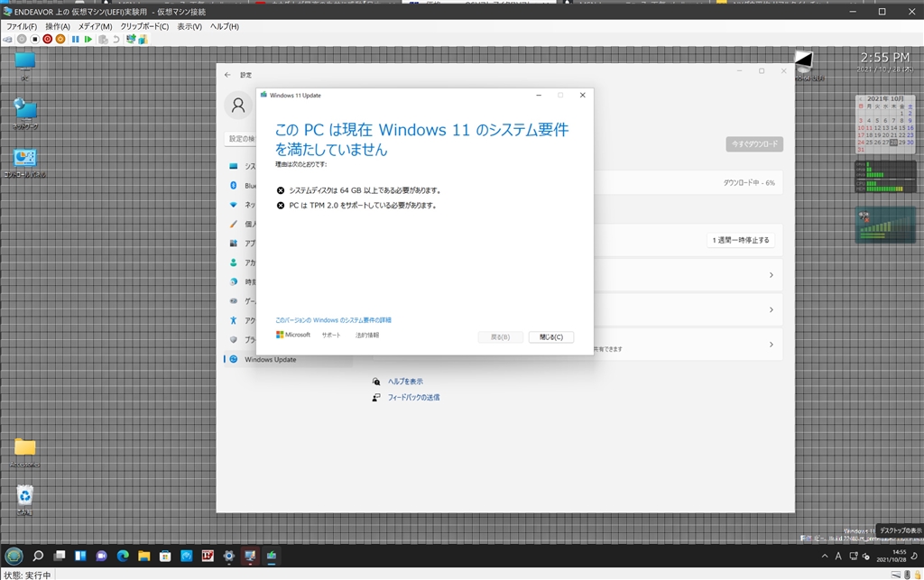Click the Start button on guest taskbar

14,556
